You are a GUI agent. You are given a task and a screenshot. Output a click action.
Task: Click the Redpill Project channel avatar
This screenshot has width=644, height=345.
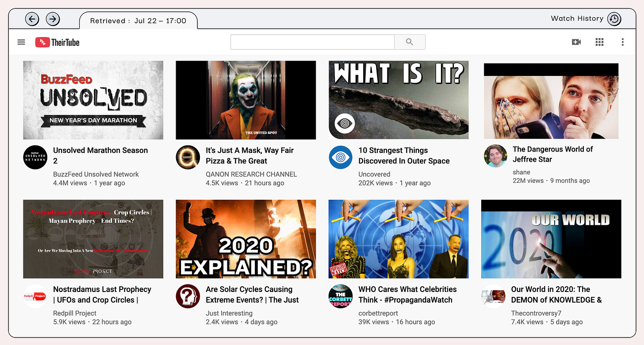[35, 296]
